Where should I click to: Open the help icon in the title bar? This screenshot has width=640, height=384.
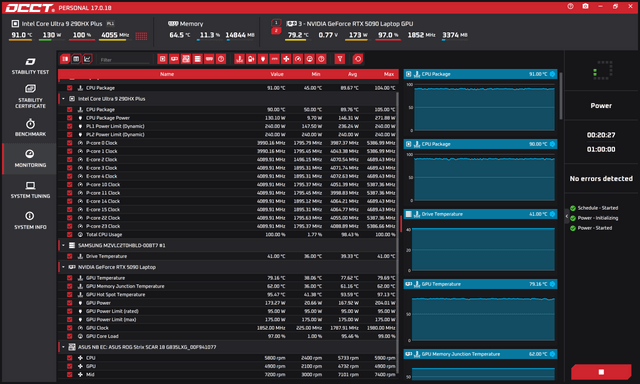pyautogui.click(x=571, y=7)
